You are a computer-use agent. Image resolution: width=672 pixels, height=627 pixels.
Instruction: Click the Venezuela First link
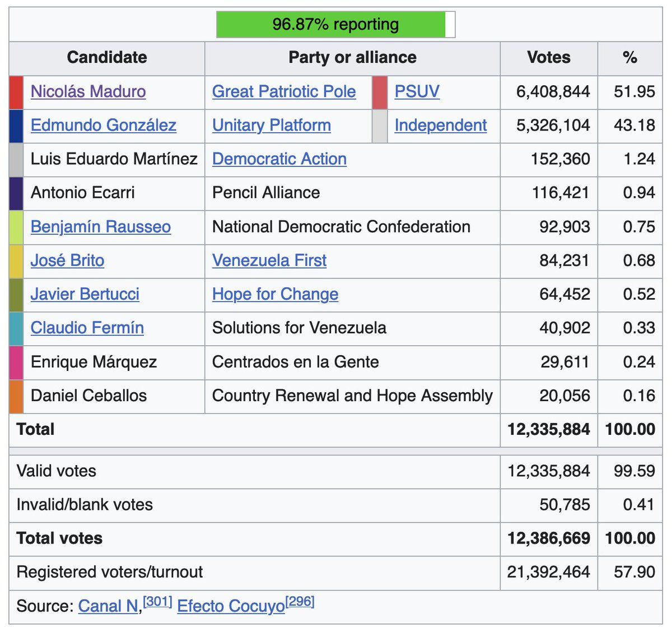[269, 260]
